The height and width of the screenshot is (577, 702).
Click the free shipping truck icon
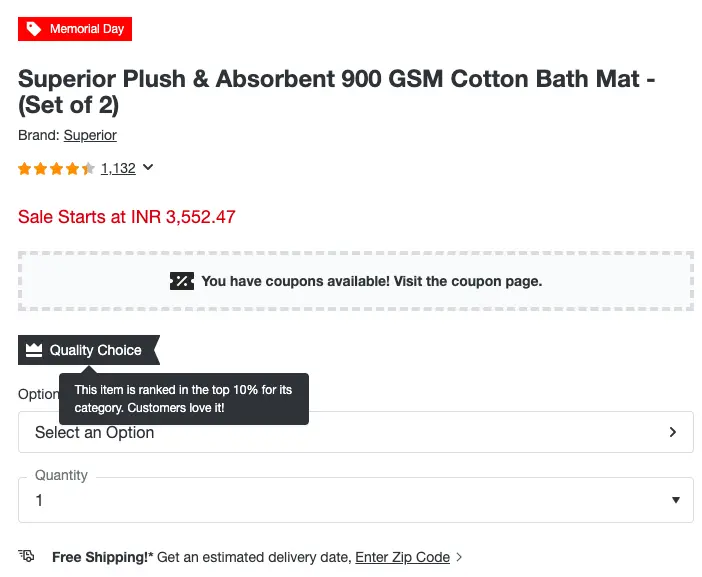point(26,556)
